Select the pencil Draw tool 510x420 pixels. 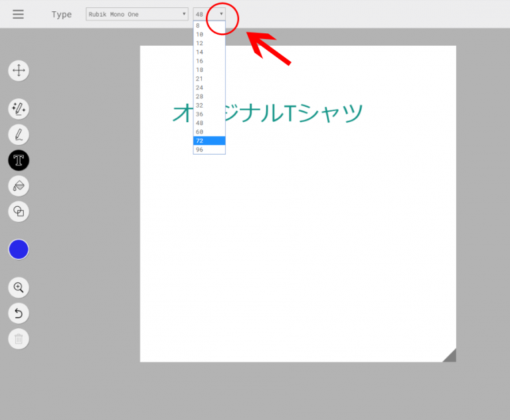19,134
